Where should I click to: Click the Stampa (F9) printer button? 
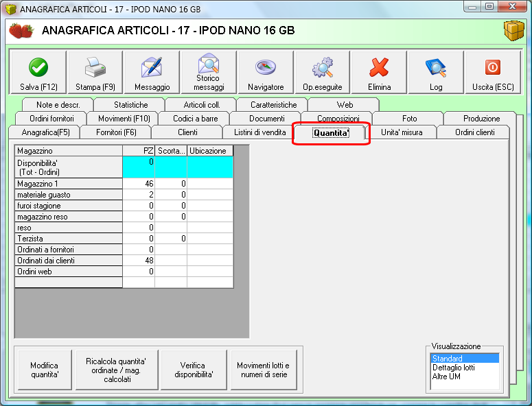point(95,72)
